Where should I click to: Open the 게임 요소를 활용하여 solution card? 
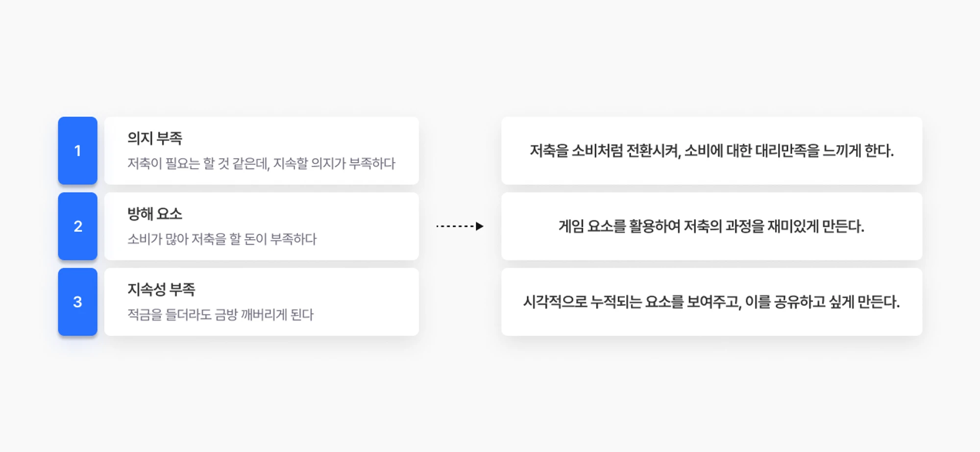click(x=711, y=226)
